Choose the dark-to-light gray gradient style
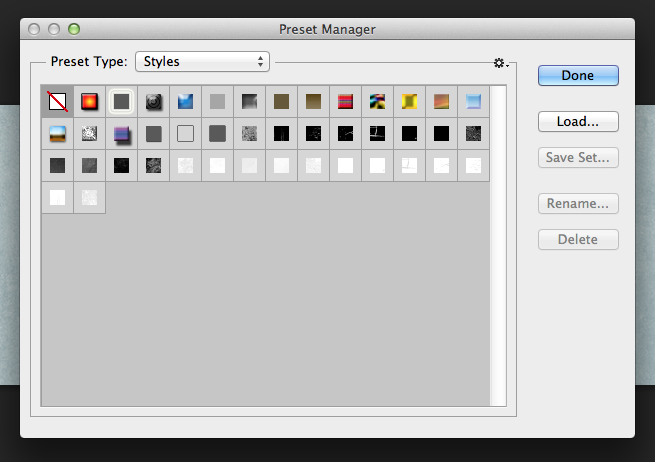Viewport: 655px width, 462px height. click(249, 102)
